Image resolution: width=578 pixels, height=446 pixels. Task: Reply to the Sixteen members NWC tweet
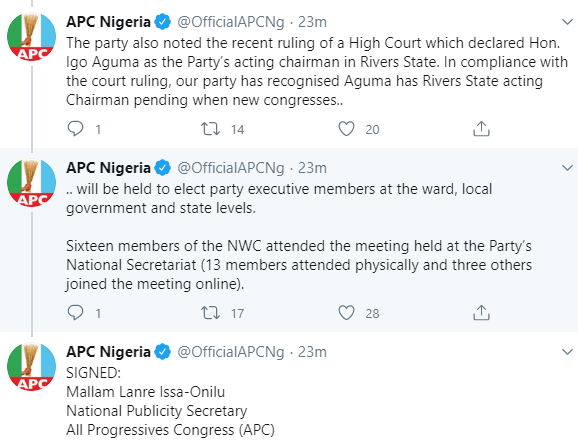76,313
